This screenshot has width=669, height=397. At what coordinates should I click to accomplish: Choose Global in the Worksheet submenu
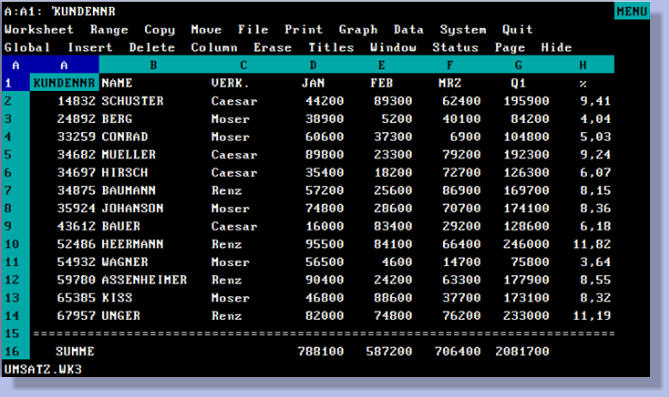pos(27,47)
